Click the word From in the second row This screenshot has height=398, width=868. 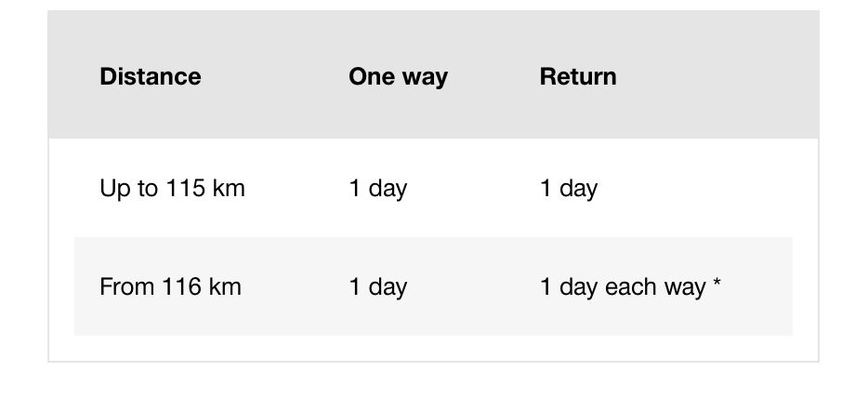pos(127,286)
